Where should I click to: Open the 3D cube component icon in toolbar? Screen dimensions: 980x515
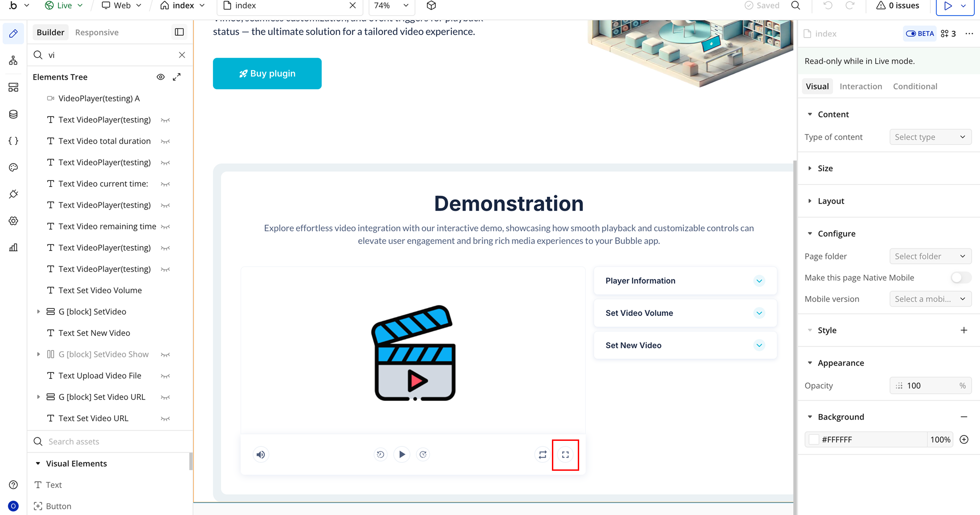[x=431, y=5]
